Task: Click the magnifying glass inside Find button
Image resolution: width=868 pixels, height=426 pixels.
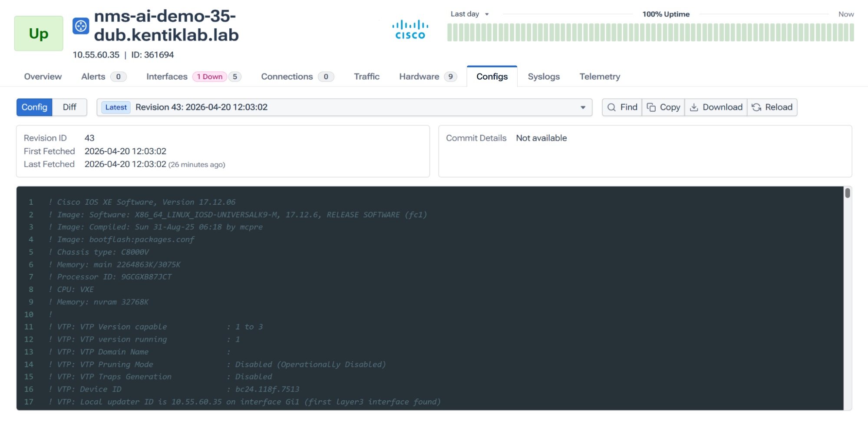Action: click(612, 107)
